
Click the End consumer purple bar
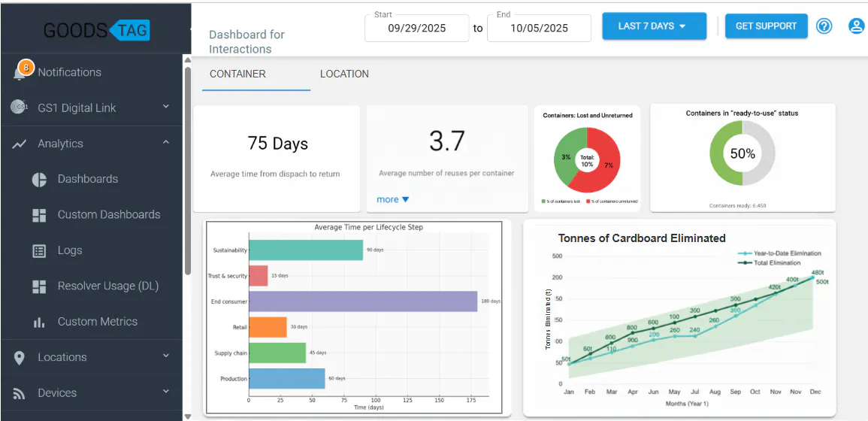[x=363, y=301]
